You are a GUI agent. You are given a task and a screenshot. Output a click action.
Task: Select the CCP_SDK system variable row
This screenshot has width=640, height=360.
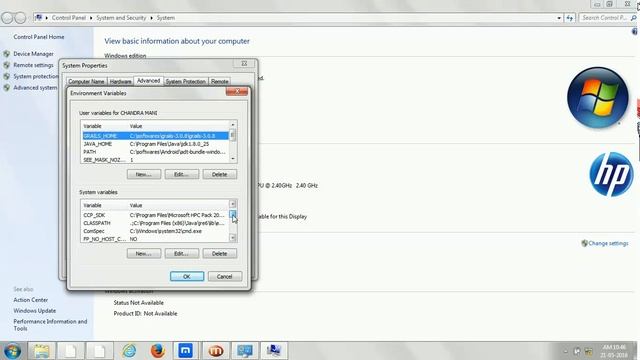155,215
